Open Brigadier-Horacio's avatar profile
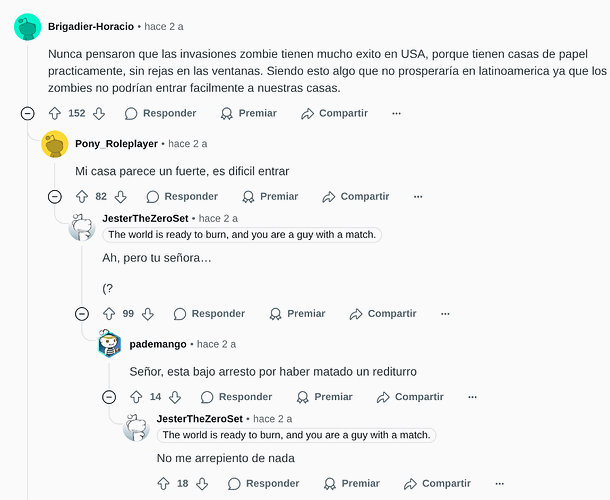Viewport: 610px width, 500px height. pyautogui.click(x=28, y=27)
